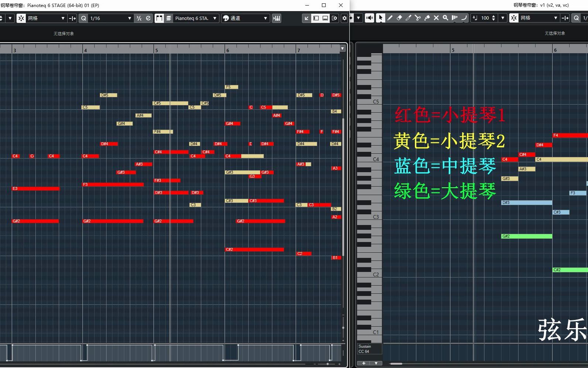Screen dimensions: 588x368
Task: Select the Zoom magnifier tool
Action: [x=445, y=18]
